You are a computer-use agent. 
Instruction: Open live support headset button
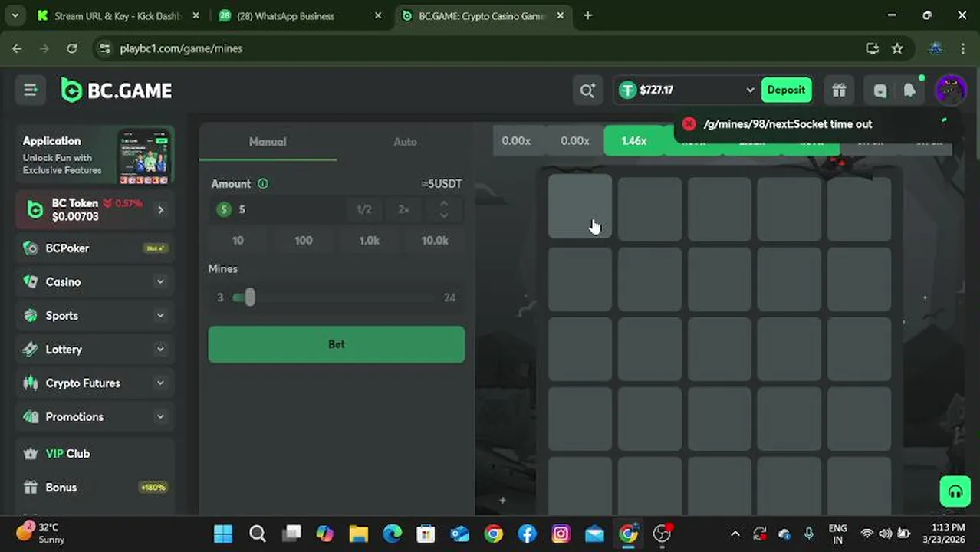click(955, 492)
